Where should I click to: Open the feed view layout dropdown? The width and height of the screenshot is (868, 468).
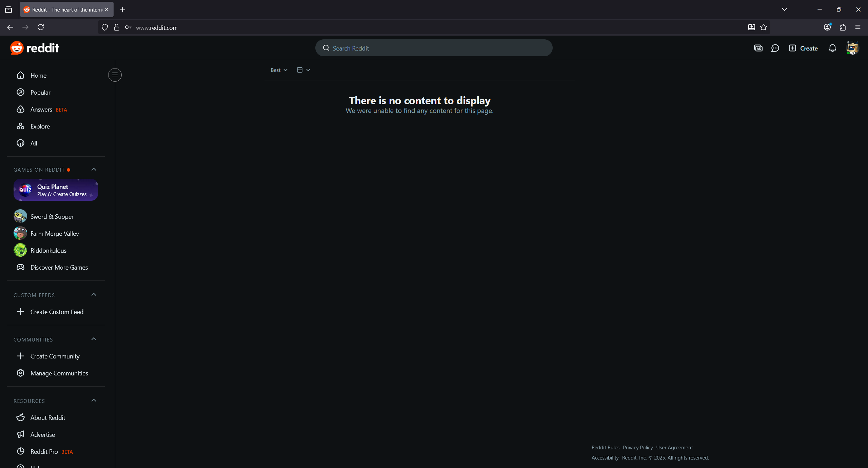tap(303, 70)
